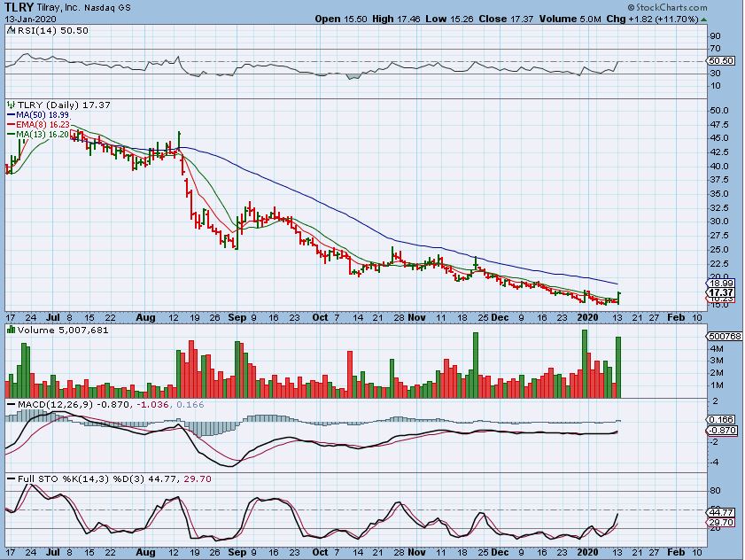The height and width of the screenshot is (560, 745).
Task: Click the Jul label on bottom time axis
Action: click(x=53, y=552)
